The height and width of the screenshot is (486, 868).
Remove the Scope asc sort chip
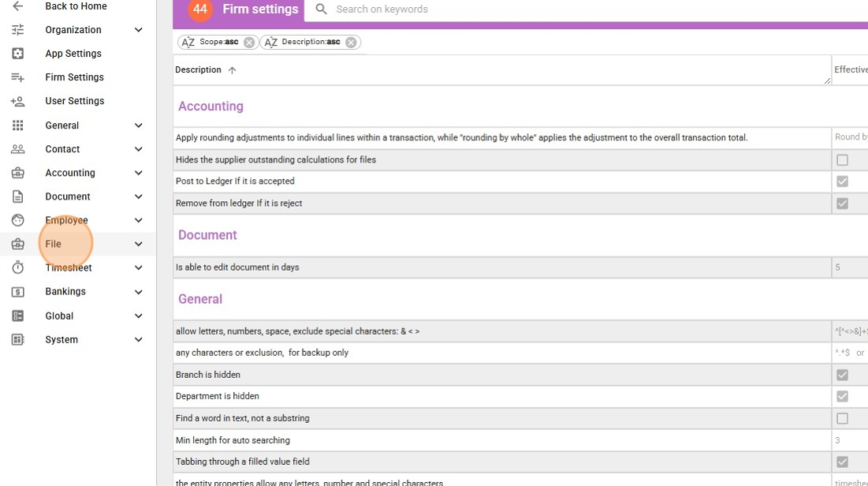pyautogui.click(x=249, y=43)
